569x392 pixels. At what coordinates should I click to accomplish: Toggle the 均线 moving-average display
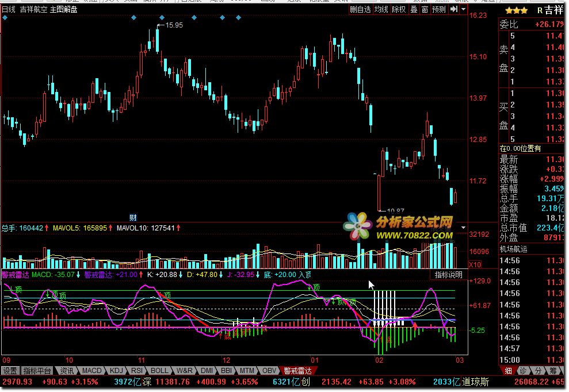pyautogui.click(x=381, y=9)
